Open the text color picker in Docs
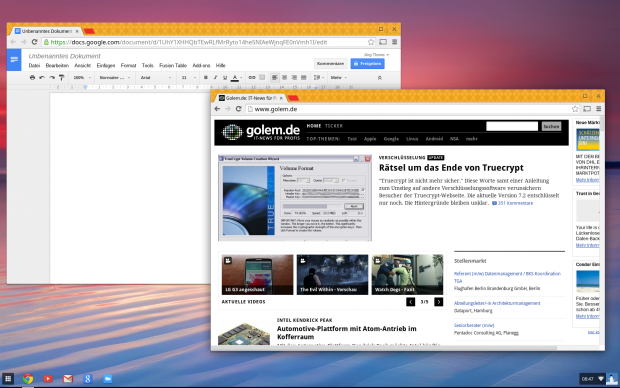This screenshot has width=620, height=388. (236, 78)
